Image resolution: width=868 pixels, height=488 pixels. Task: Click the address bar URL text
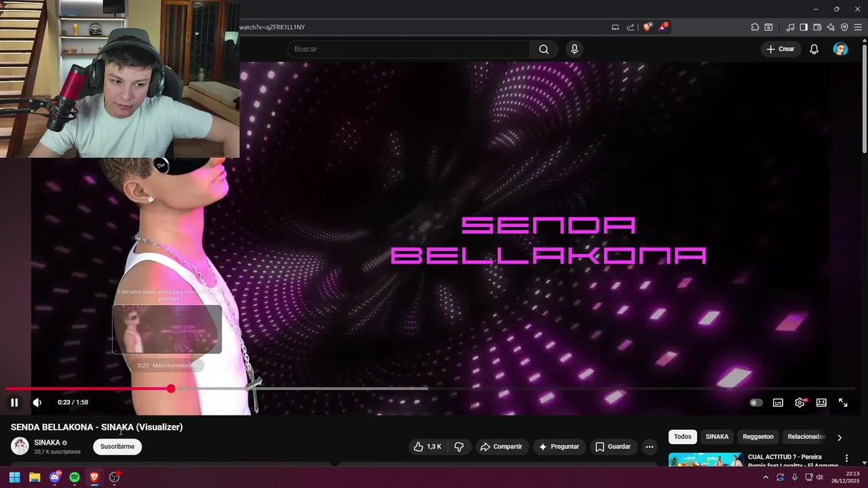coord(272,27)
